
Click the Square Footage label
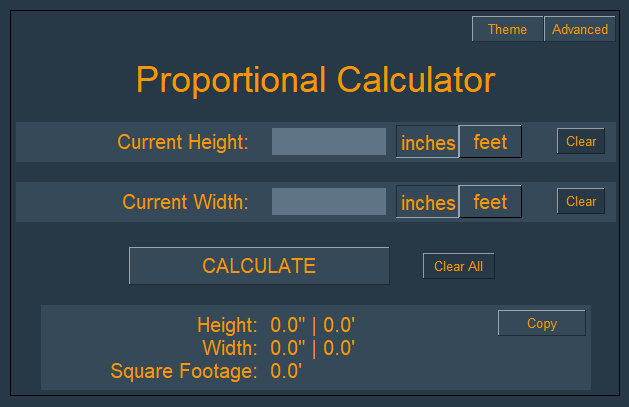(184, 372)
